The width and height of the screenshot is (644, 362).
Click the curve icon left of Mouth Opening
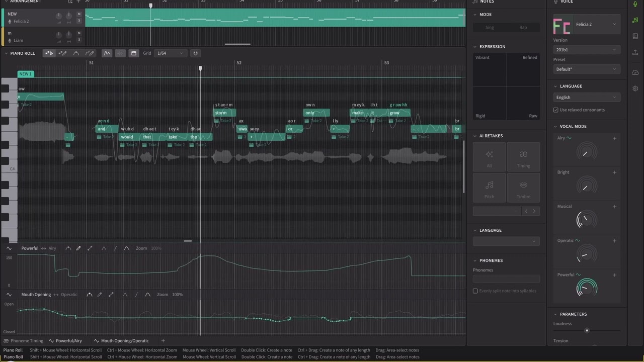pos(9,295)
